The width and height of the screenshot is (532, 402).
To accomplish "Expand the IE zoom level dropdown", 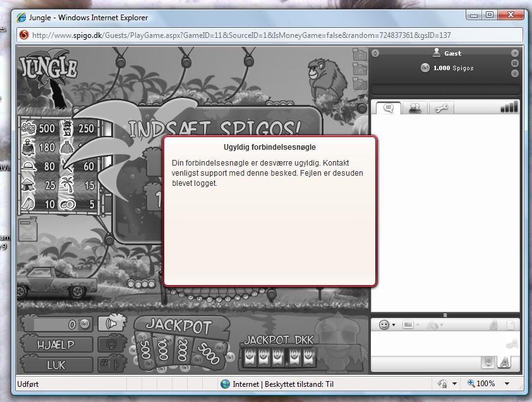I will click(x=507, y=384).
